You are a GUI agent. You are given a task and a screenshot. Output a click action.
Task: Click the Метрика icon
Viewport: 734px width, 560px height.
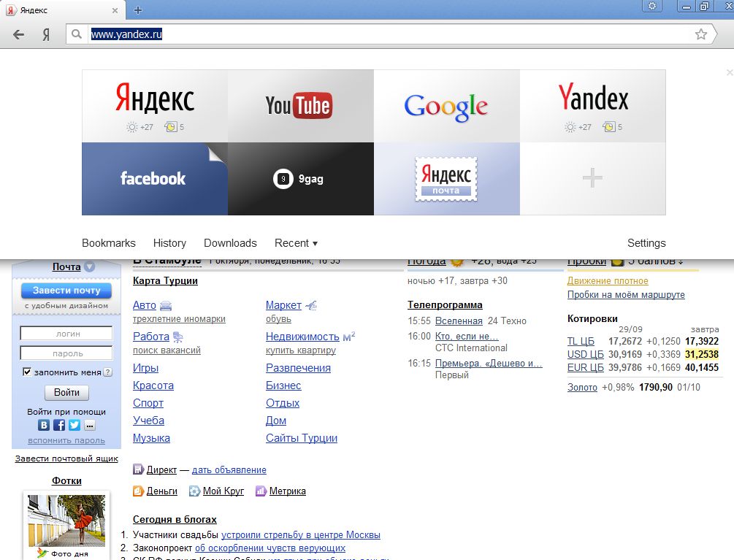[x=261, y=491]
